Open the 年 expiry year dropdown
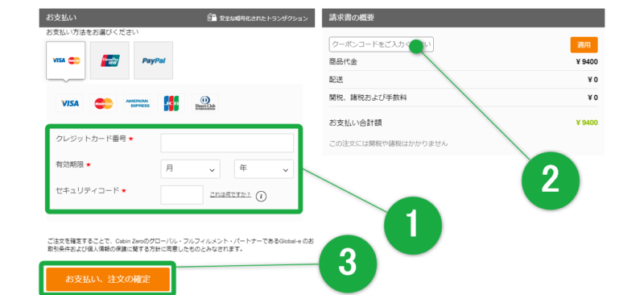 tap(264, 169)
